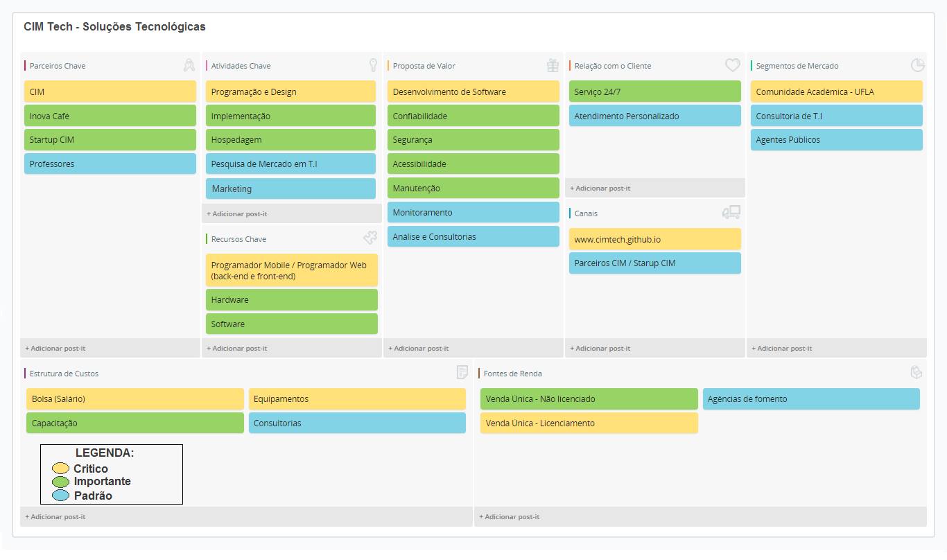Select Parceiros CIM / Starup CIM post-it
The height and width of the screenshot is (560, 947).
(655, 263)
